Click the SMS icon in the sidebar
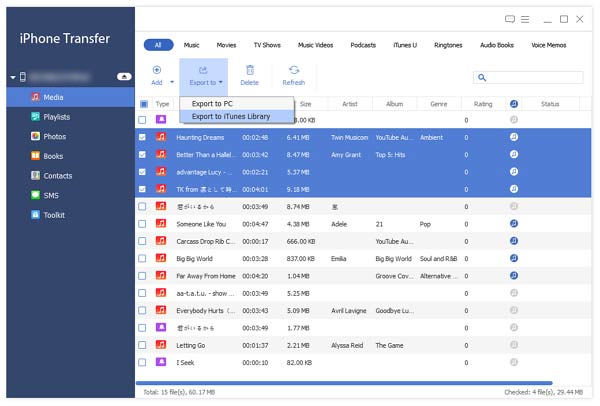600x406 pixels. pyautogui.click(x=35, y=195)
